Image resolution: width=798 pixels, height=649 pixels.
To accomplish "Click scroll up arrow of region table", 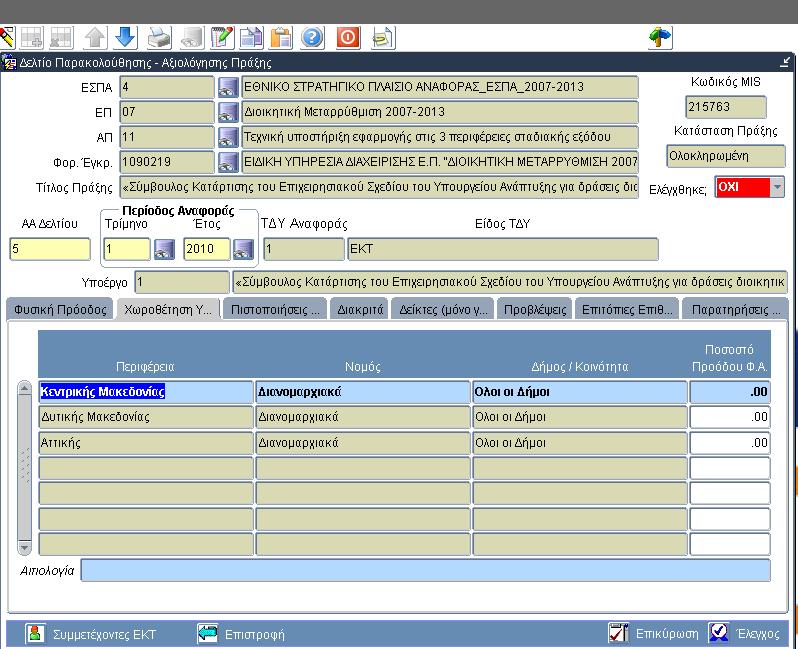I will coord(24,388).
